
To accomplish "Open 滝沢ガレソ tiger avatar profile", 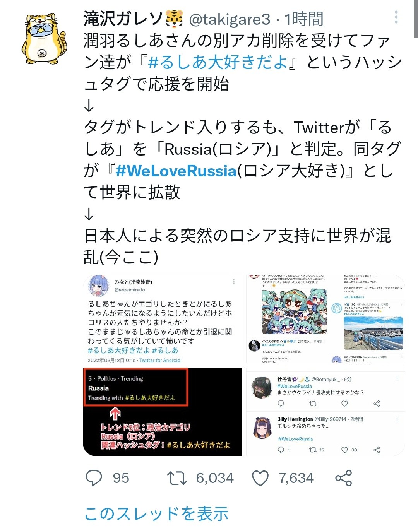I will click(x=44, y=38).
